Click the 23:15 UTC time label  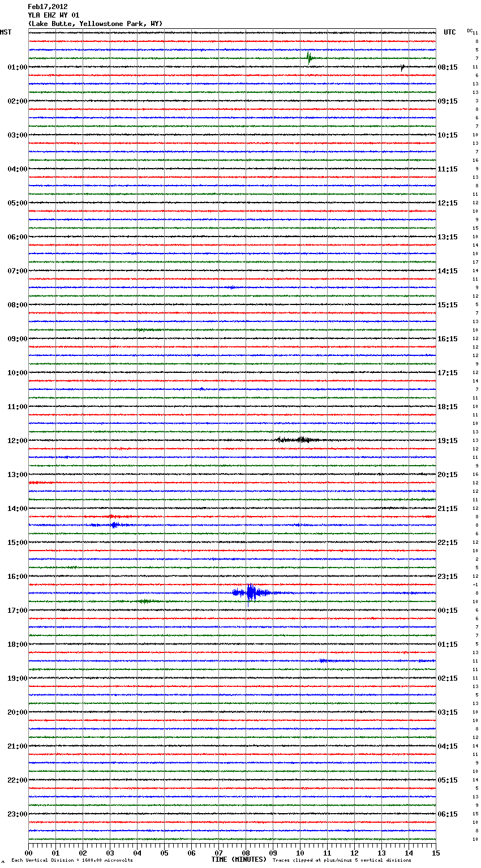pos(448,577)
